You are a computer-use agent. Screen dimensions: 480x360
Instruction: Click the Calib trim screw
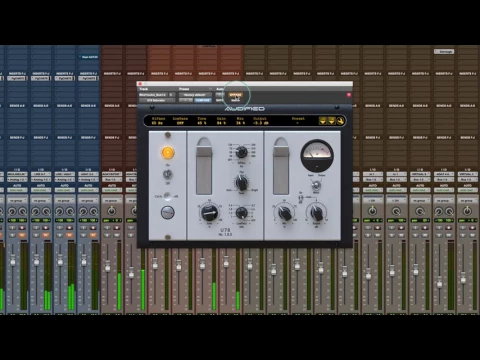coord(167,196)
